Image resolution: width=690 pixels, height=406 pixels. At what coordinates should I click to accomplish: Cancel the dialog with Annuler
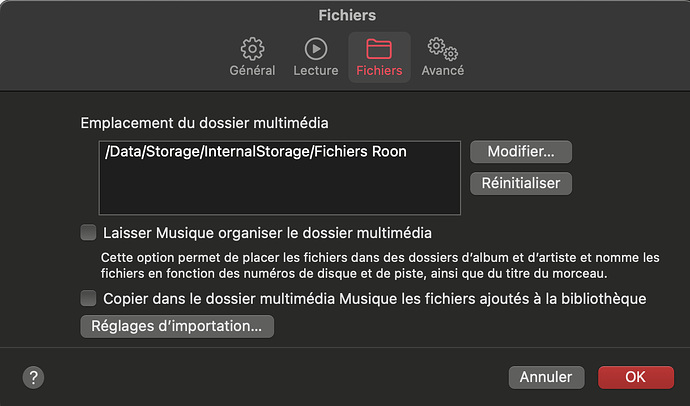tap(547, 377)
